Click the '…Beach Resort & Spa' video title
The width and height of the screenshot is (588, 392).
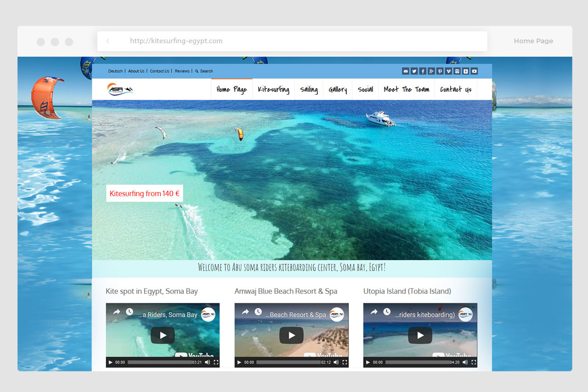296,315
